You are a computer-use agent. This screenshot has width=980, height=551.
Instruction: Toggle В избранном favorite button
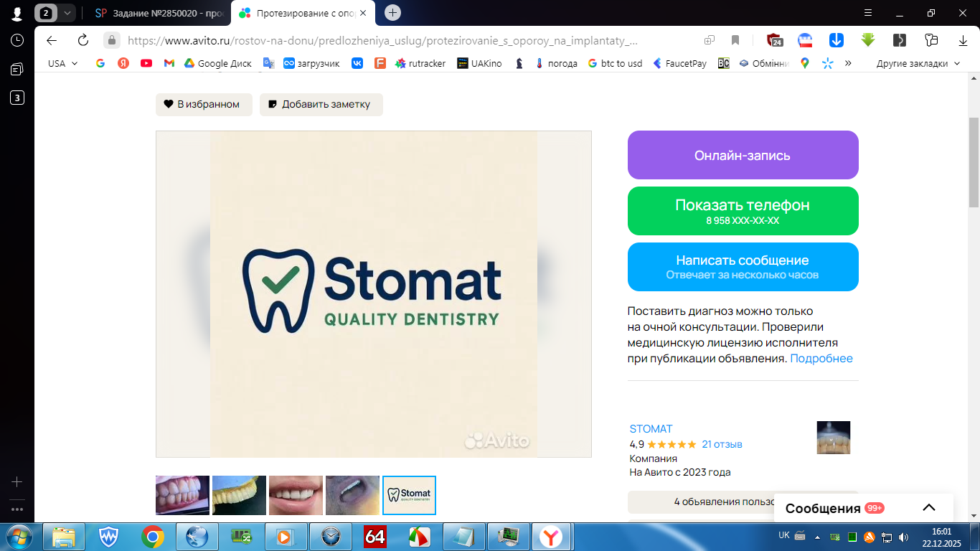[204, 104]
